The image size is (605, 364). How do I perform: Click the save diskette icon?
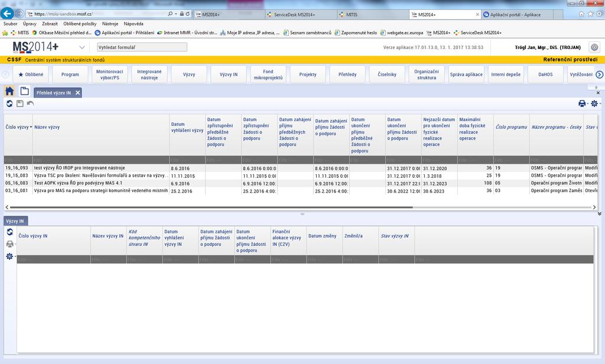click(19, 104)
